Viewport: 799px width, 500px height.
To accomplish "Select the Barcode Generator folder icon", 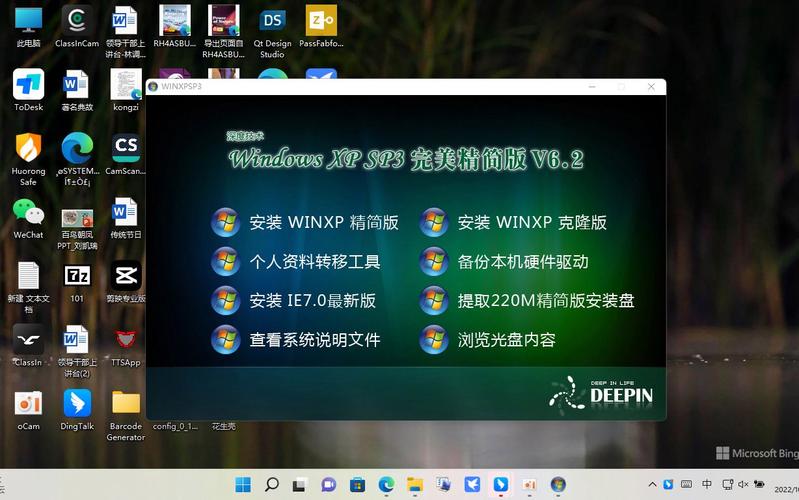I will 126,415.
